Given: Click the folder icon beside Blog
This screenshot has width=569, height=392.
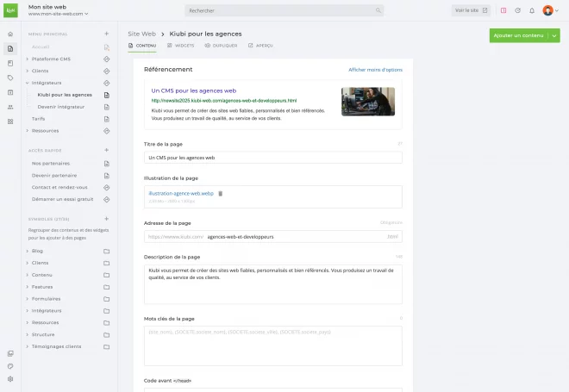Looking at the screenshot, I should 106,251.
